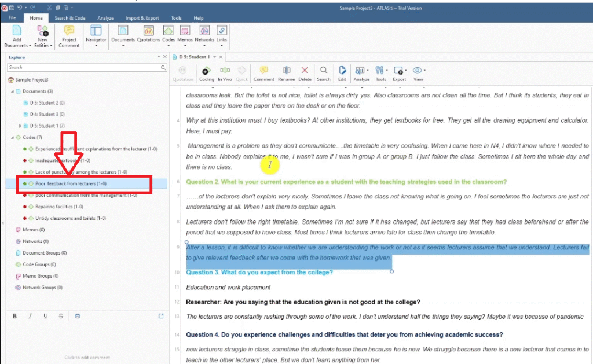Toggle underline in comment editor
593x364 pixels.
[45, 316]
